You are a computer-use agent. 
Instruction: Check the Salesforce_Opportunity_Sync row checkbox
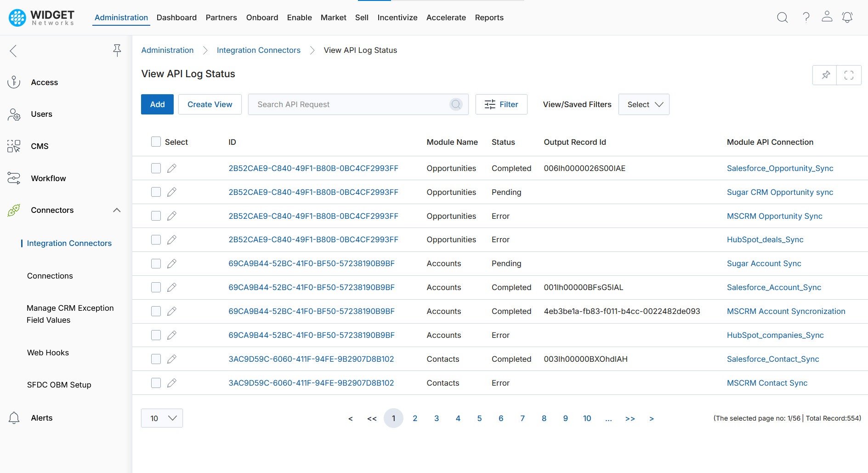tap(156, 168)
